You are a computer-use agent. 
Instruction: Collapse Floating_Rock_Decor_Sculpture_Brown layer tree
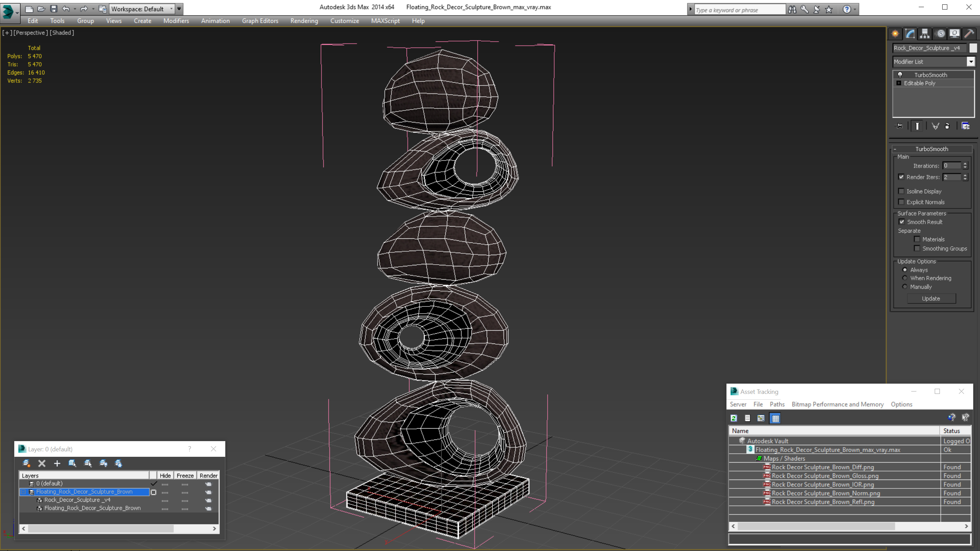[23, 492]
